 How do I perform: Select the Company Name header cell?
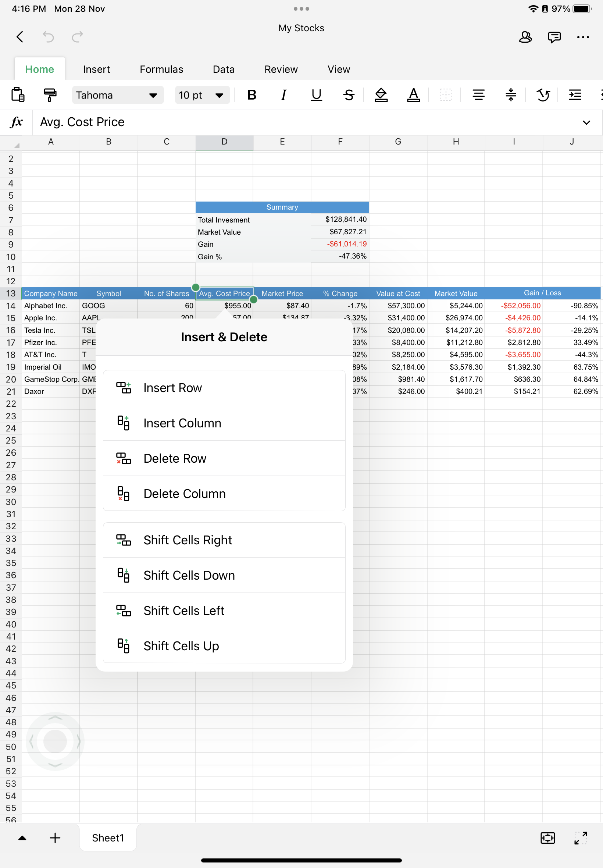tap(51, 293)
